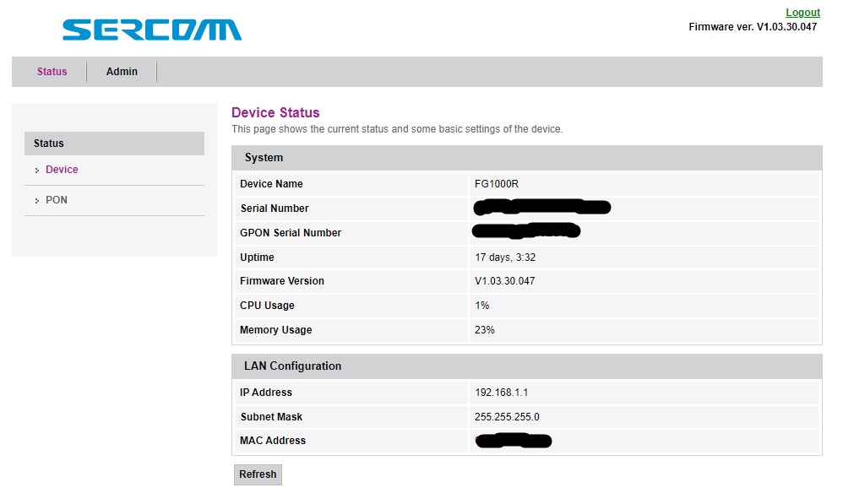Image resolution: width=843 pixels, height=504 pixels.
Task: Switch to the Admin tab
Action: tap(121, 71)
